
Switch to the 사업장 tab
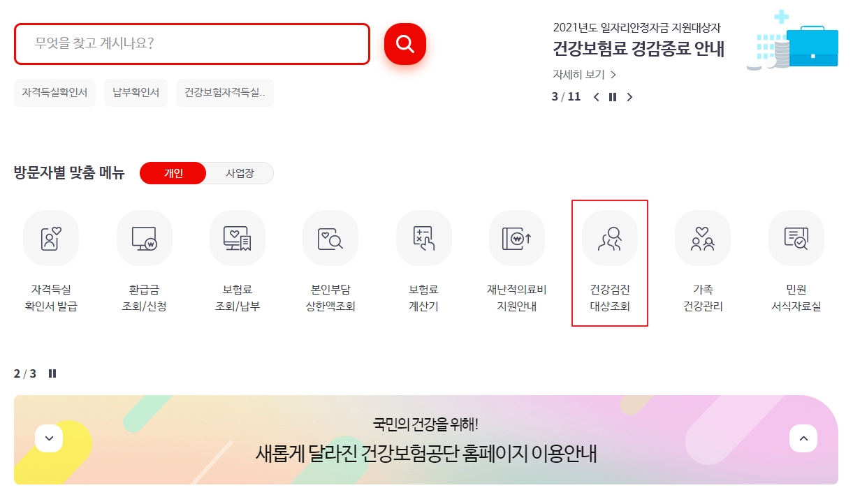pos(240,173)
